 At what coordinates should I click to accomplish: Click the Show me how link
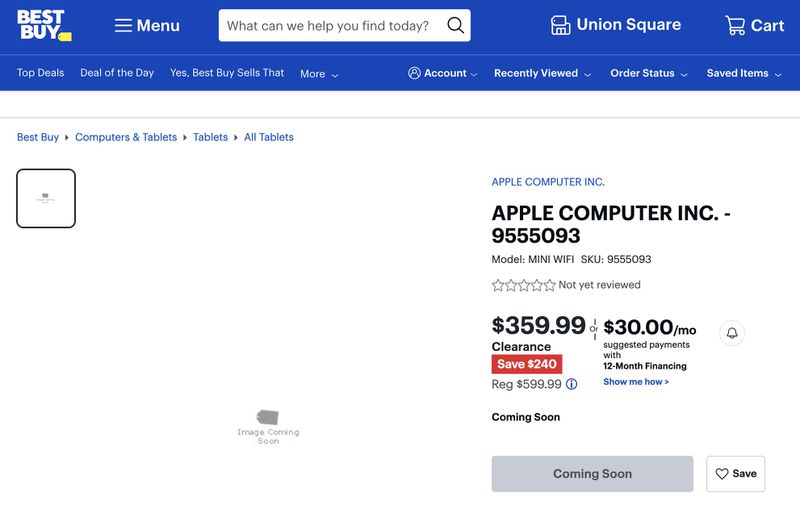tap(636, 382)
